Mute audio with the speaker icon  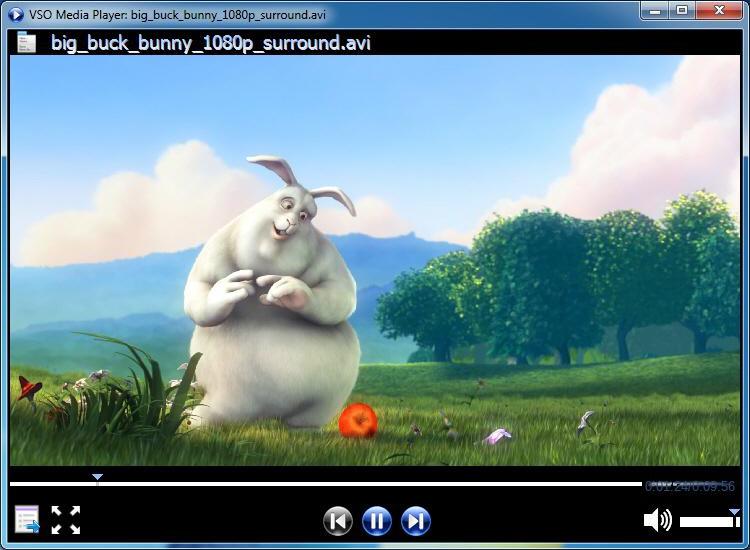pyautogui.click(x=657, y=520)
